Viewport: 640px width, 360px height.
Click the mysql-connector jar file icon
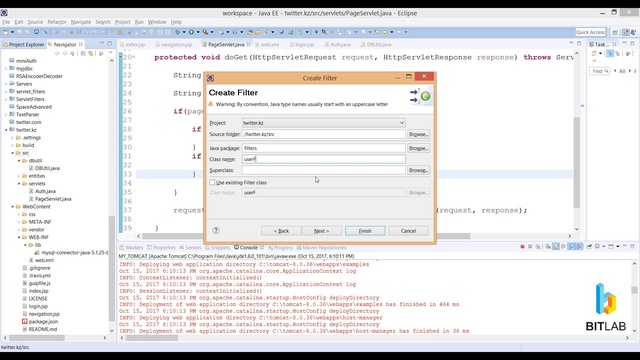(38, 253)
